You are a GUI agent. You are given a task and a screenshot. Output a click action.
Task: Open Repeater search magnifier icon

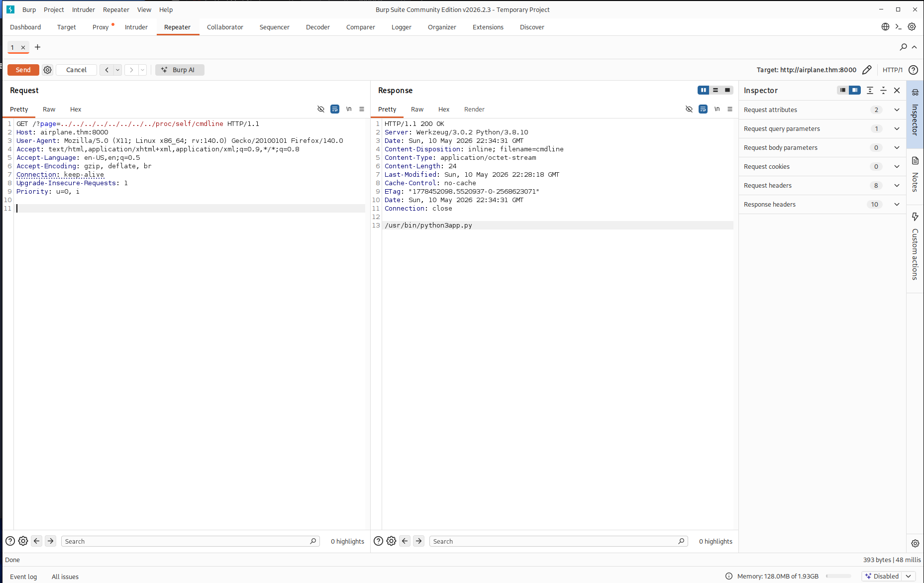click(903, 47)
